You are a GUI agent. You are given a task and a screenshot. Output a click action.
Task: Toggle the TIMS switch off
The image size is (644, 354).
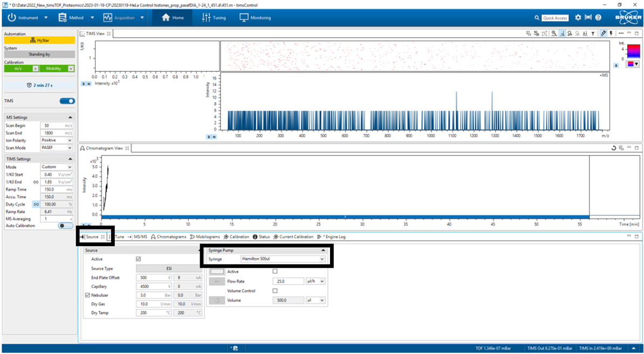pyautogui.click(x=68, y=101)
